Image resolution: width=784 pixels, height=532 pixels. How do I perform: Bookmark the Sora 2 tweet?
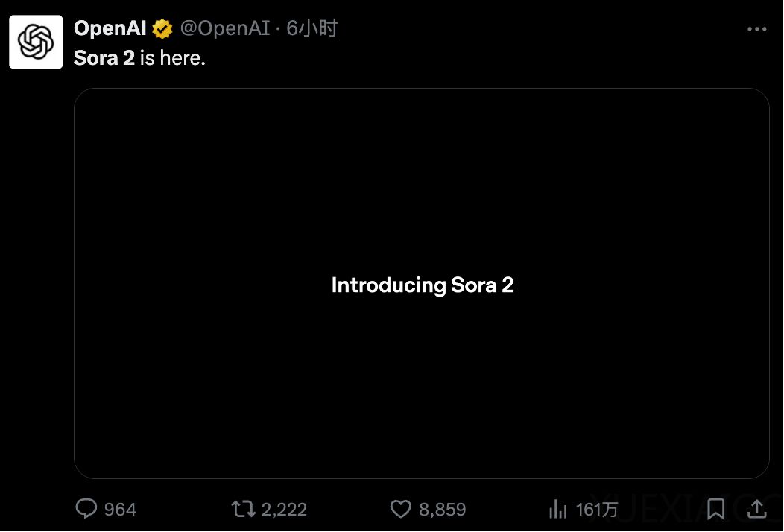point(715,509)
